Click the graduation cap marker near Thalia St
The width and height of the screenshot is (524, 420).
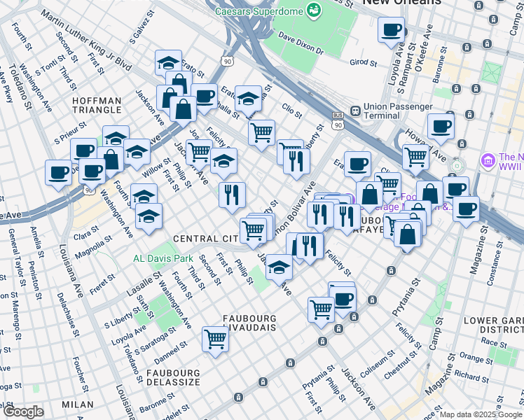[x=248, y=99]
